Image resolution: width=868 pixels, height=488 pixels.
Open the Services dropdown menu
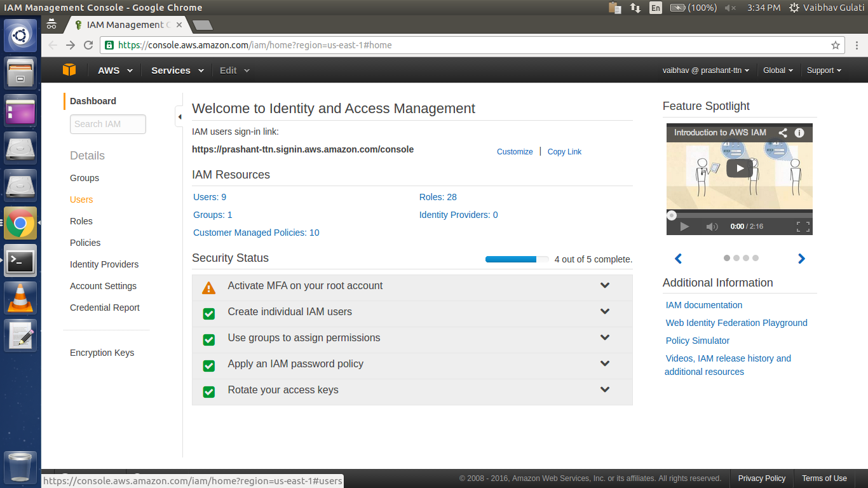[x=177, y=71]
